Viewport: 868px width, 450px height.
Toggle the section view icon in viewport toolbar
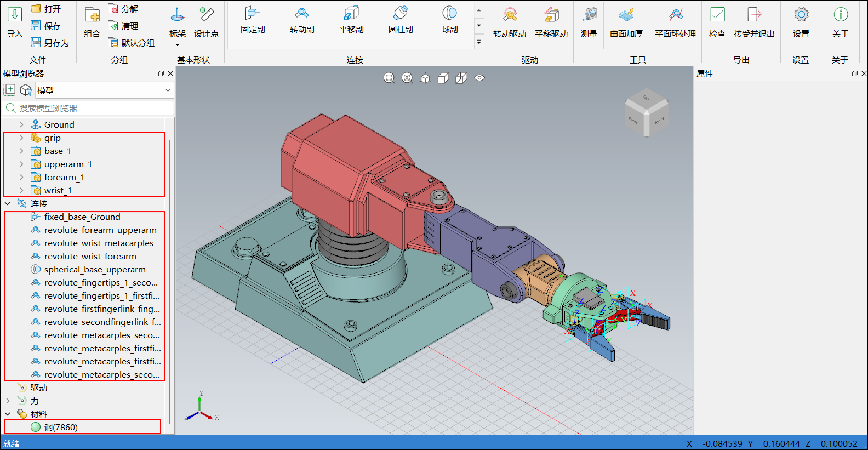tap(461, 78)
